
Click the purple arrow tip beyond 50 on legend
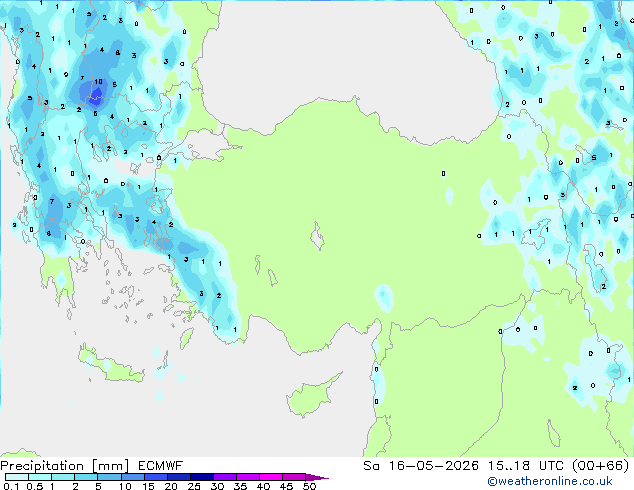point(317,477)
